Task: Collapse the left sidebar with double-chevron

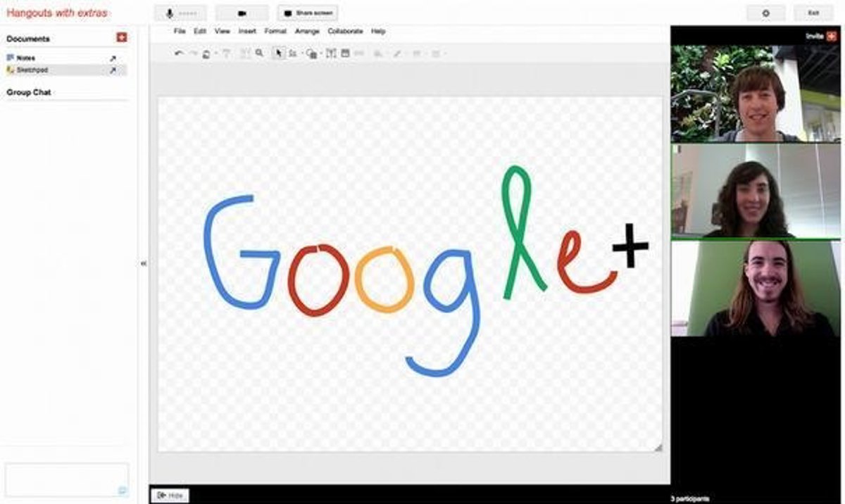Action: pos(144,263)
